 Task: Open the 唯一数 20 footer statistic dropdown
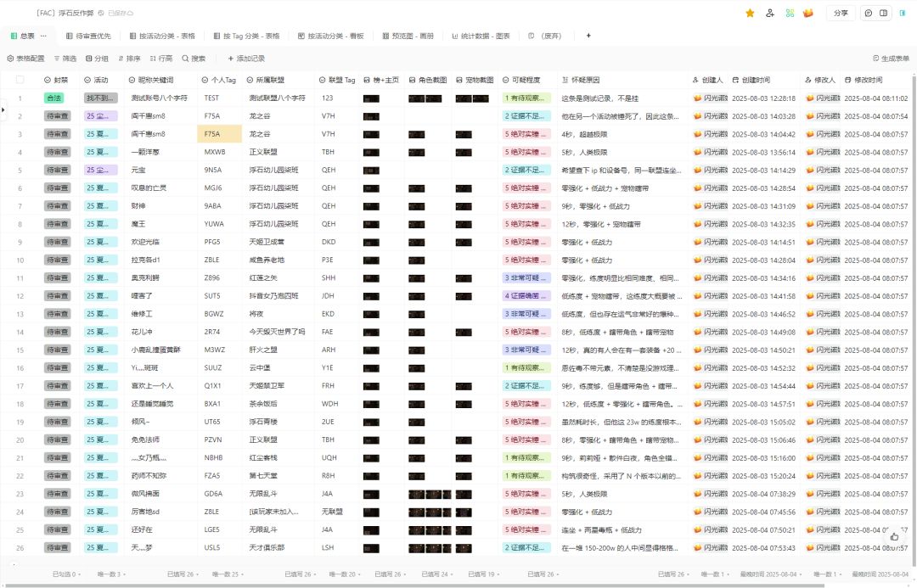344,574
